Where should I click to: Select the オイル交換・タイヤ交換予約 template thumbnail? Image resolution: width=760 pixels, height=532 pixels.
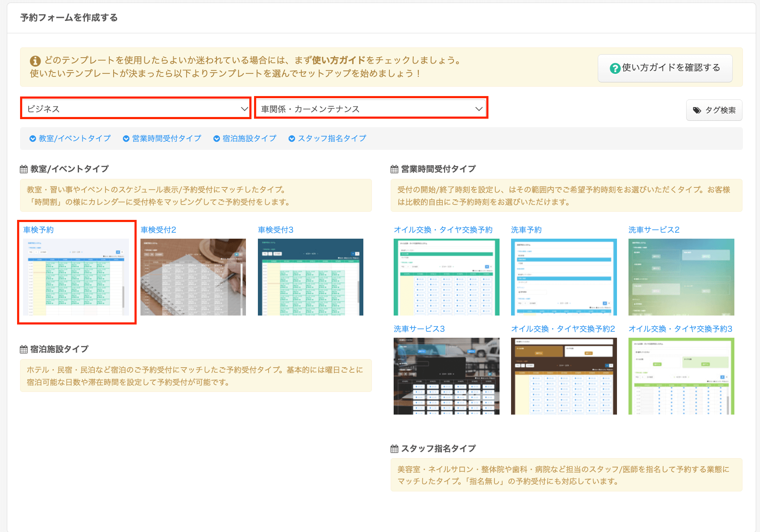click(446, 277)
